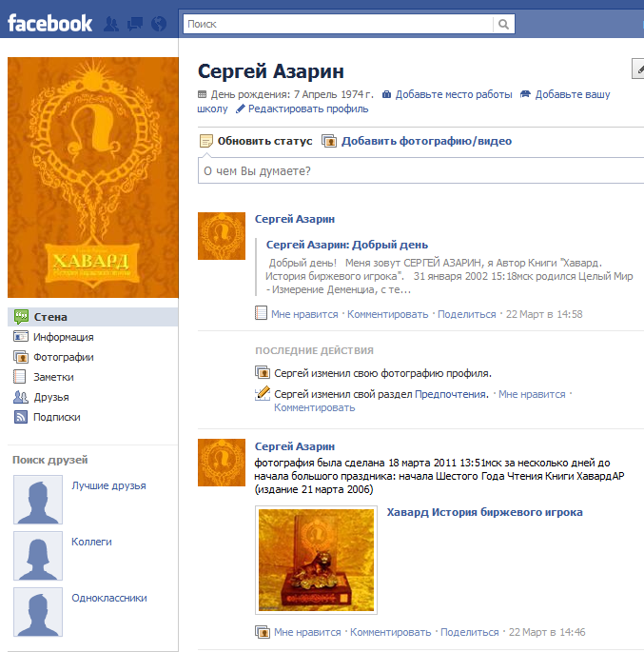Open Коллеги link
This screenshot has height=652, width=644.
91,542
